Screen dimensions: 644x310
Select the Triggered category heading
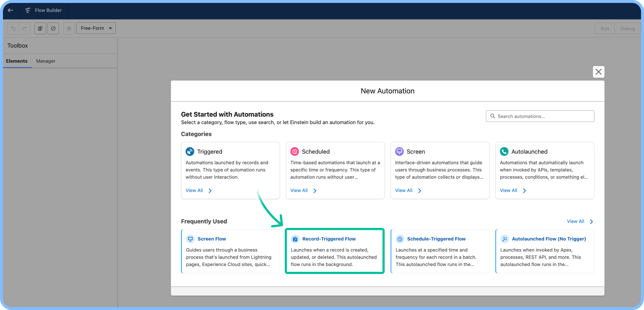(210, 152)
